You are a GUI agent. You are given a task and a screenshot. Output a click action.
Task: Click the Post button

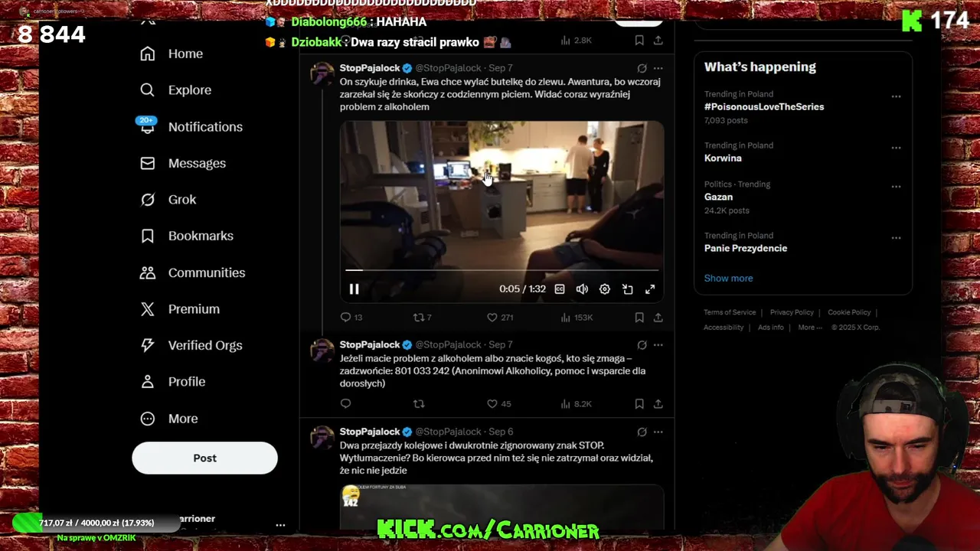tap(204, 458)
